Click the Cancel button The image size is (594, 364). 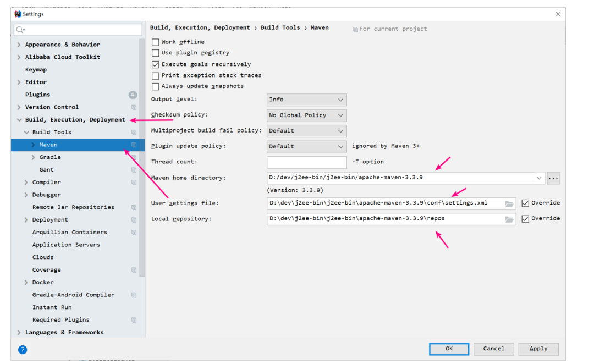[493, 349]
